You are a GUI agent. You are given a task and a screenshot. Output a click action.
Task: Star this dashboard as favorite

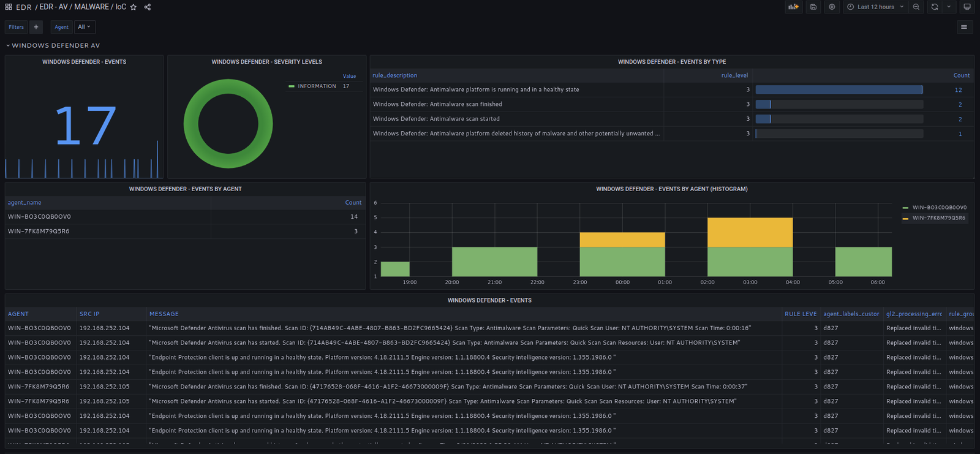134,7
